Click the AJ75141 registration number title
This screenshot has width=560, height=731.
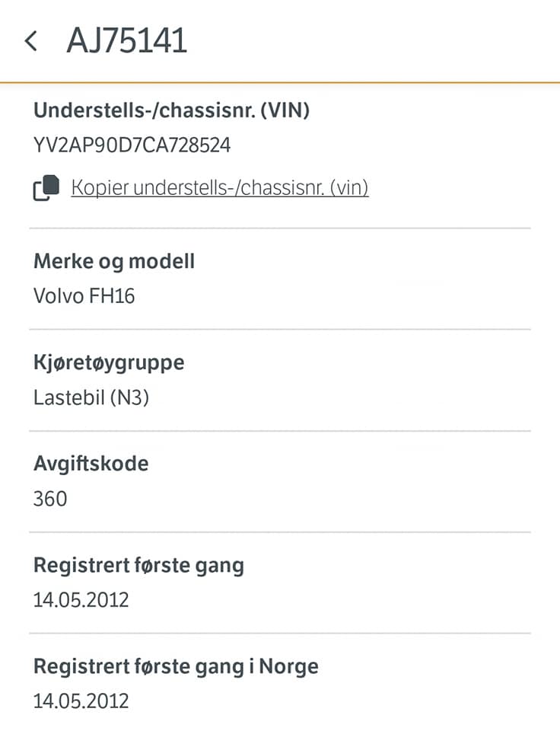126,40
